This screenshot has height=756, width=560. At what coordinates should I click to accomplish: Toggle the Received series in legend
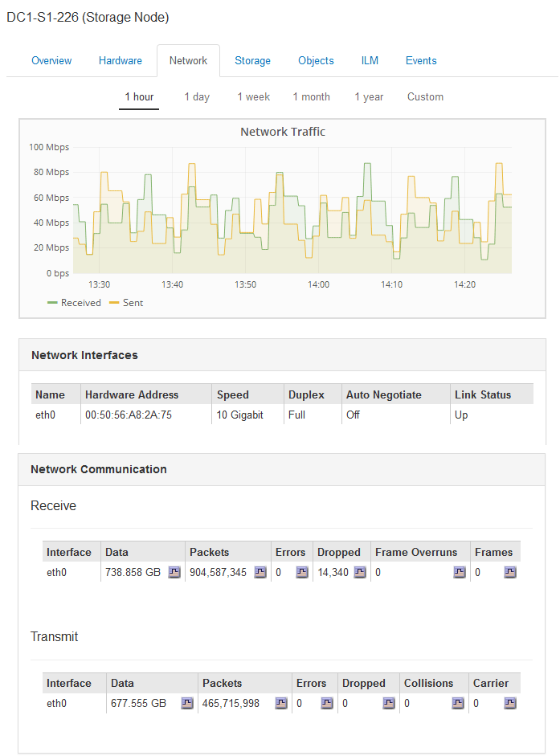coord(75,303)
